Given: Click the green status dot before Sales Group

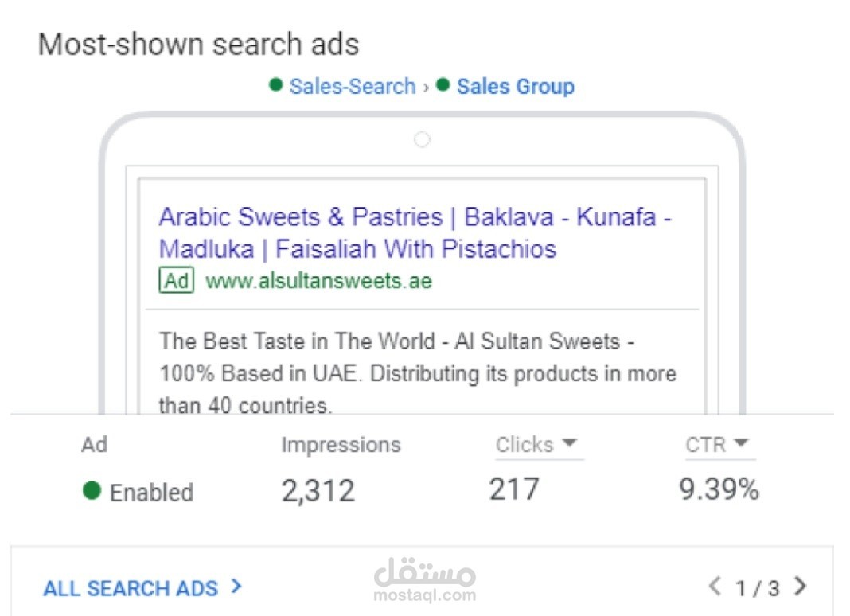Looking at the screenshot, I should (x=443, y=84).
